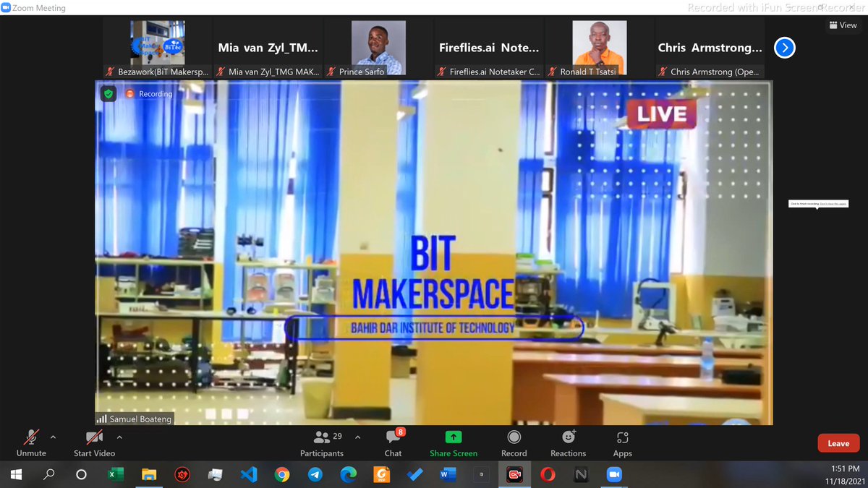Open Microsoft Edge from taskbar
Screen dimensions: 868x488
(x=349, y=475)
